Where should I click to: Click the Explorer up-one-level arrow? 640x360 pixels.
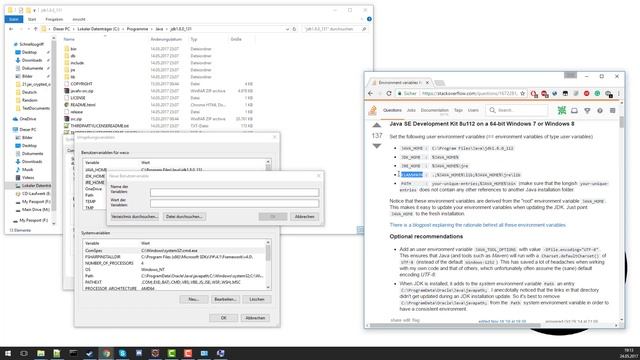click(x=36, y=29)
